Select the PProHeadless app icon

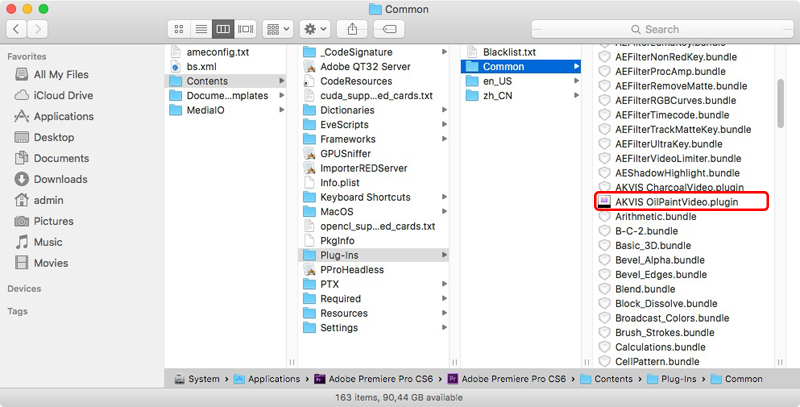(x=309, y=269)
